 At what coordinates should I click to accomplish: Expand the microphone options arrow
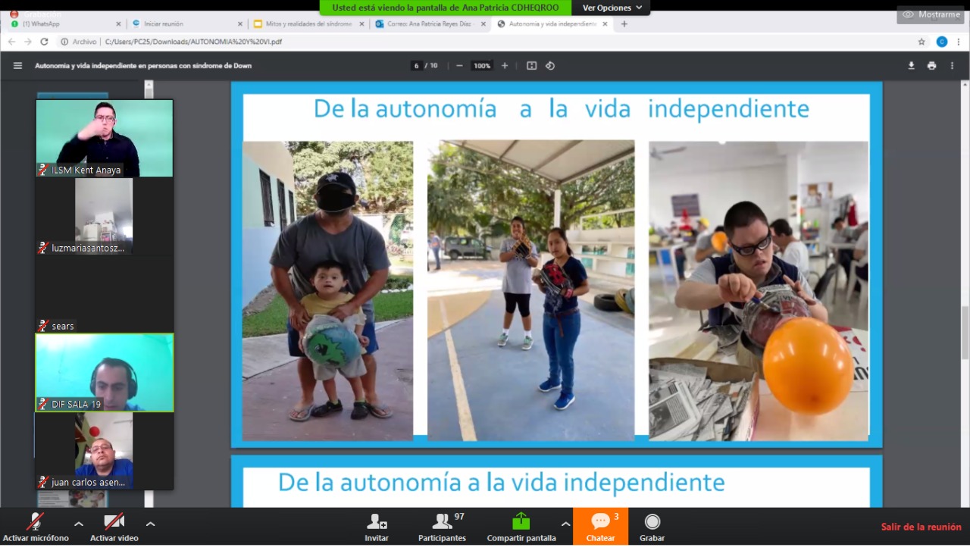[x=79, y=524]
